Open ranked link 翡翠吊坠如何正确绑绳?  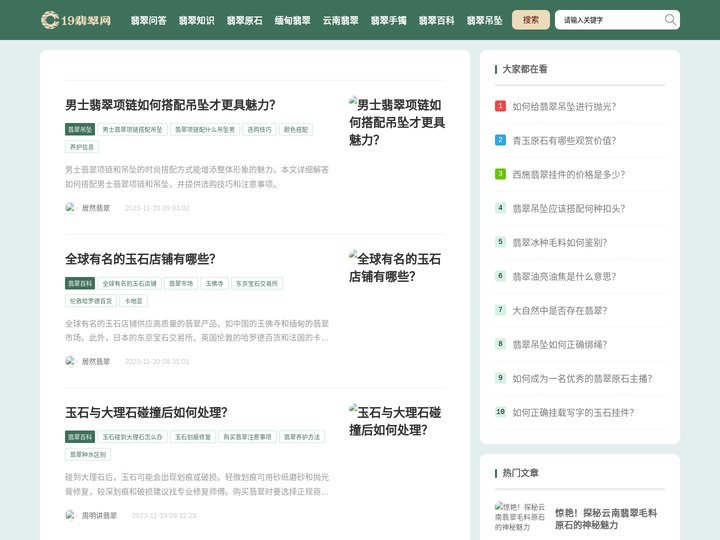(559, 344)
